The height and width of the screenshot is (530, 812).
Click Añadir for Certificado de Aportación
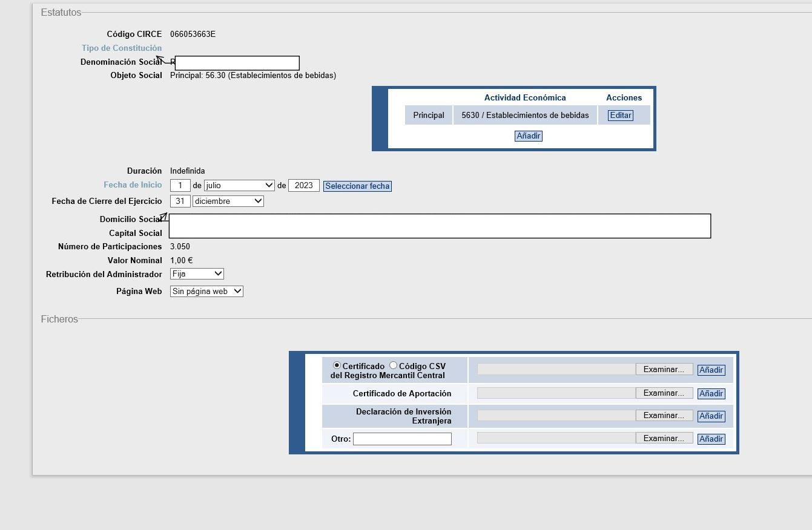point(711,394)
